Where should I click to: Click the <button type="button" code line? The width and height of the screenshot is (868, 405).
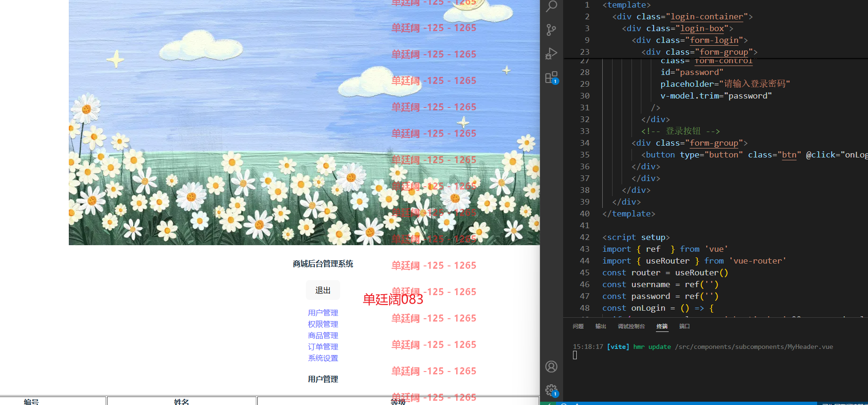(x=754, y=155)
